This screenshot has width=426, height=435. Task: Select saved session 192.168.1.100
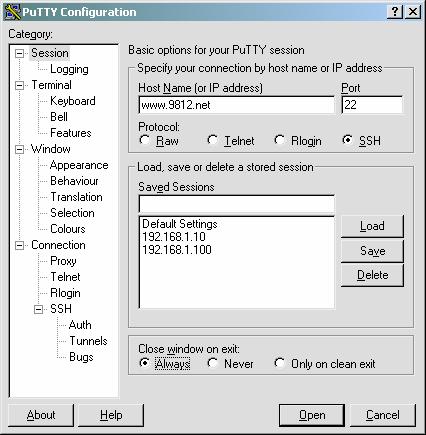point(177,250)
